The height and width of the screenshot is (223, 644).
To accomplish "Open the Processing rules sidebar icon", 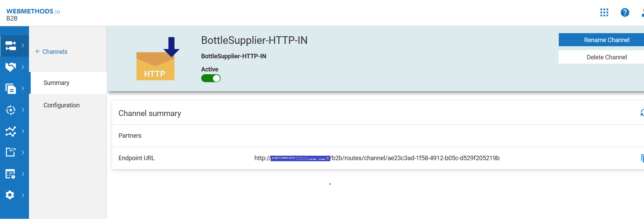I will [11, 110].
